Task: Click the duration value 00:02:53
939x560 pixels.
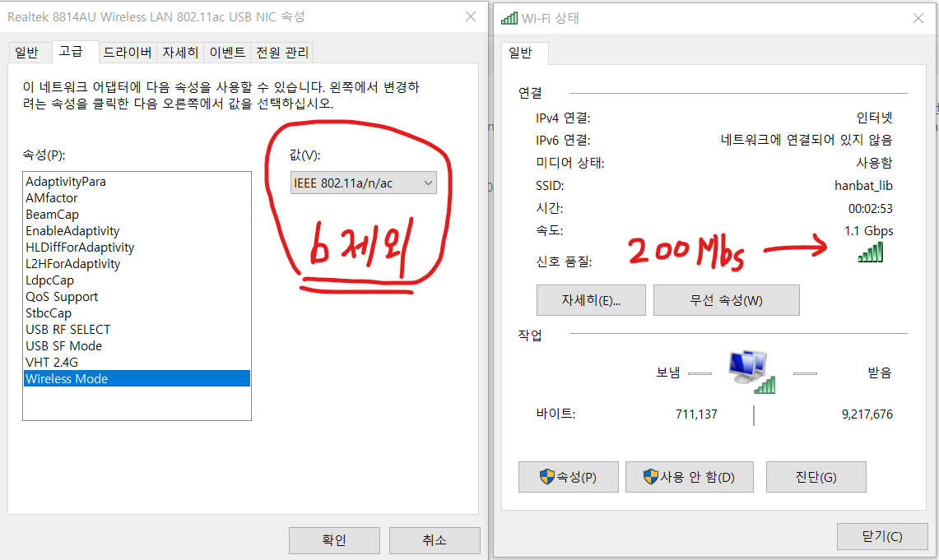Action: tap(870, 209)
